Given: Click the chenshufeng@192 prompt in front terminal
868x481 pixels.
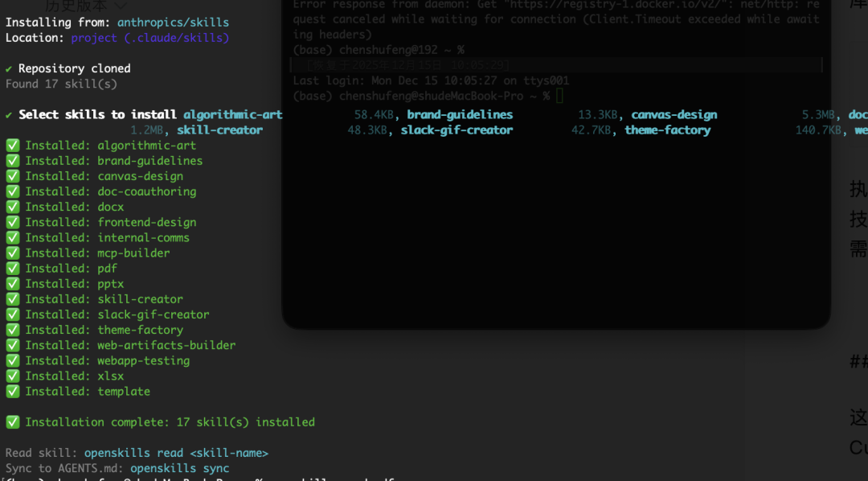Looking at the screenshot, I should point(379,50).
